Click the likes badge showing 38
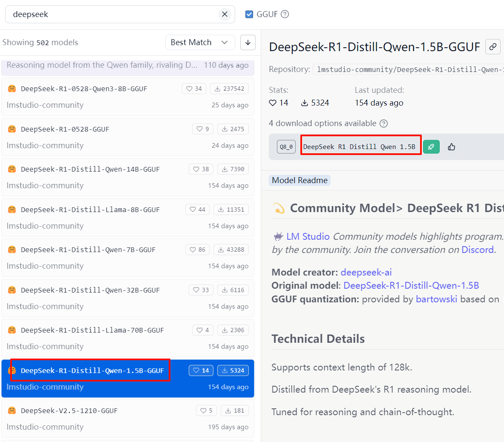 tap(201, 169)
